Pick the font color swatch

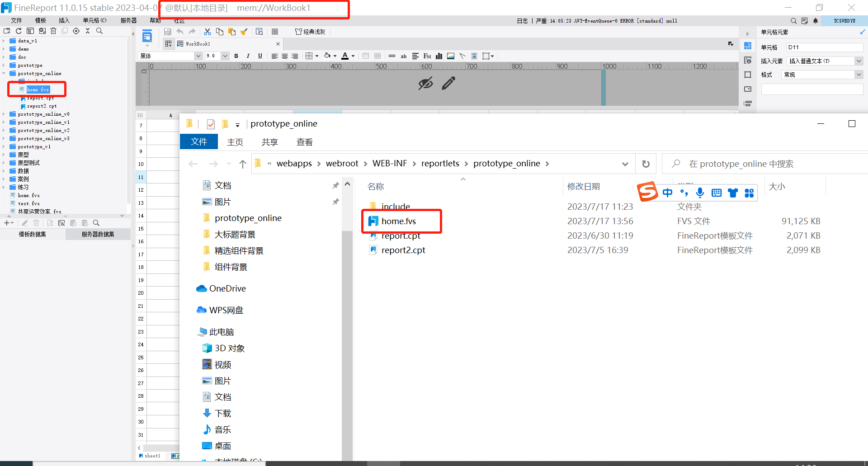[345, 56]
